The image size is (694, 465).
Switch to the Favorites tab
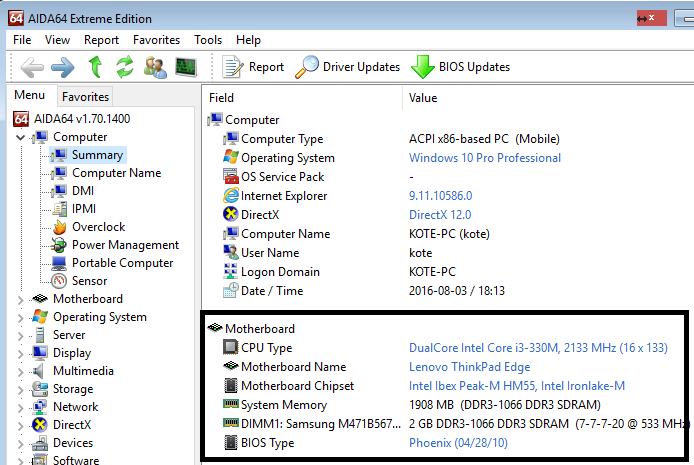coord(85,96)
